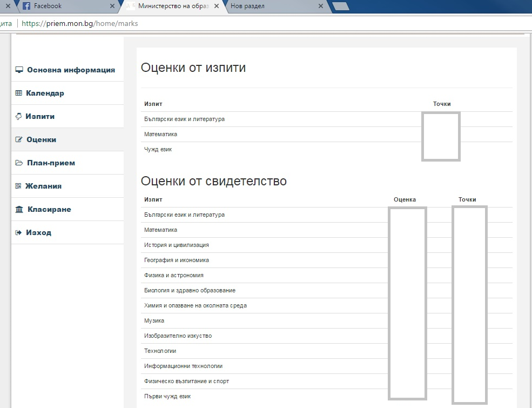532x408 pixels.
Task: Click the puzzle icon beside Изпити
Action: [x=18, y=116]
